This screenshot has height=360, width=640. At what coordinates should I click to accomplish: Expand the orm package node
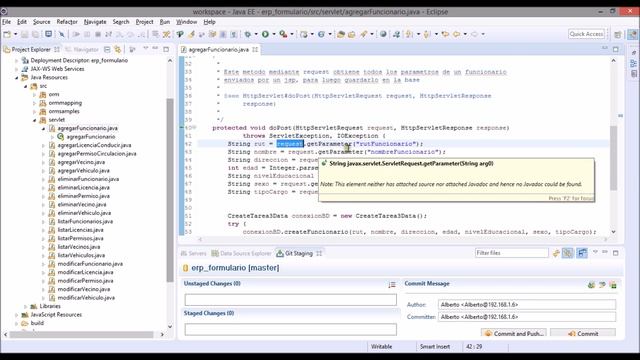click(x=34, y=94)
